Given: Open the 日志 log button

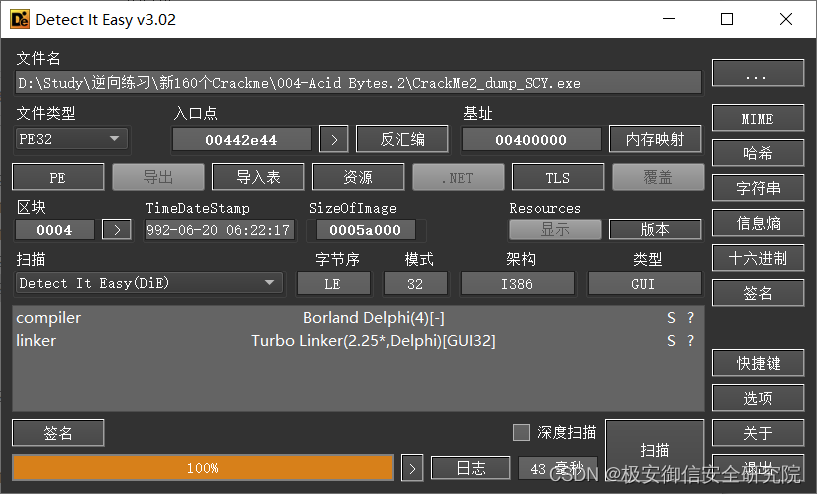Looking at the screenshot, I should [x=471, y=468].
